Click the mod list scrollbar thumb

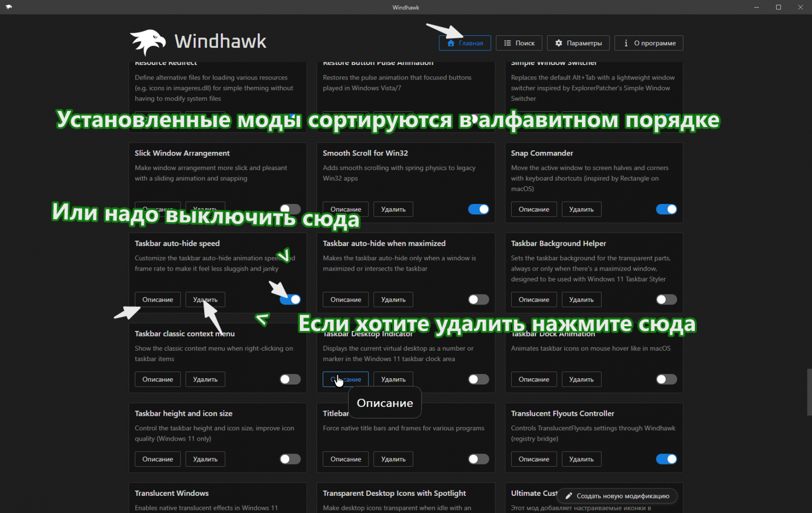tap(809, 392)
